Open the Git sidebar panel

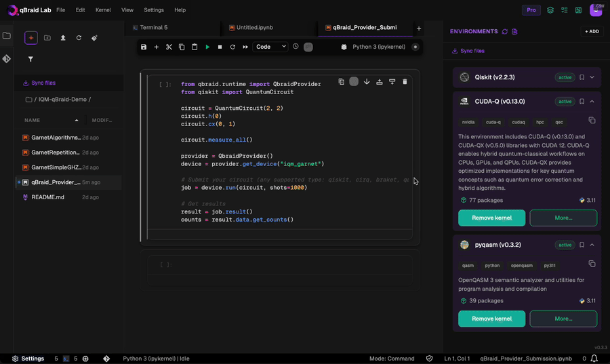[7, 59]
